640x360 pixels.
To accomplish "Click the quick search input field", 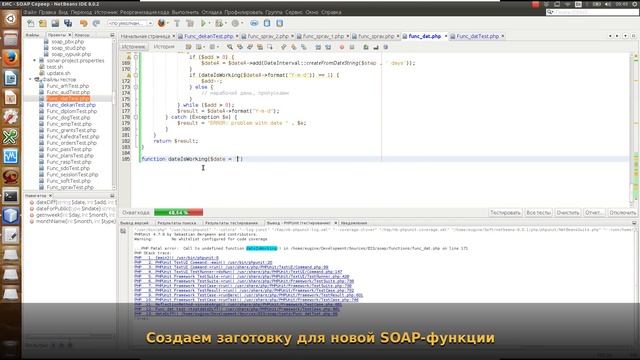I will [593, 12].
